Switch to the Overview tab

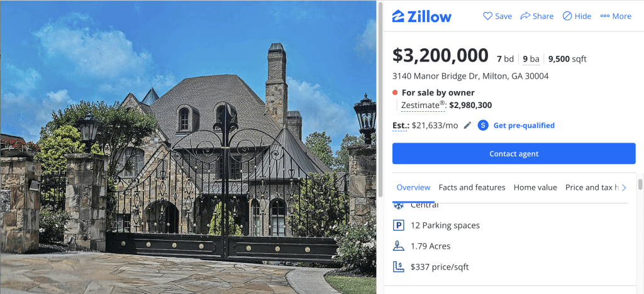413,187
